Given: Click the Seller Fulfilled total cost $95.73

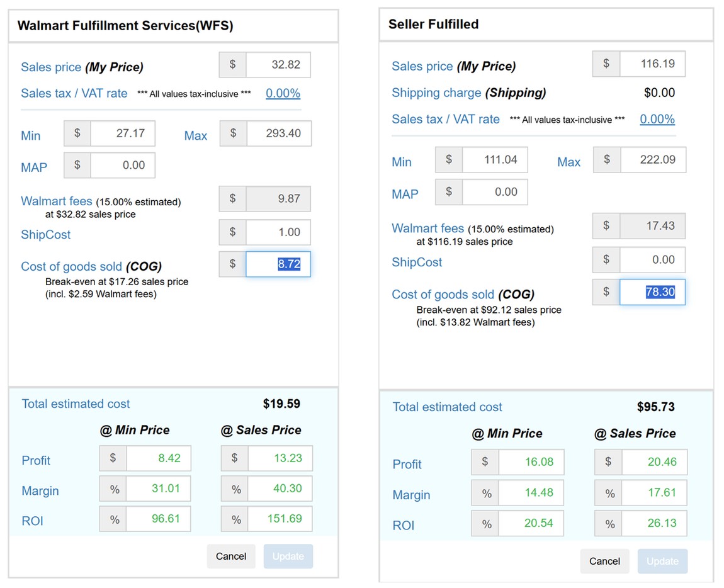Looking at the screenshot, I should 655,407.
